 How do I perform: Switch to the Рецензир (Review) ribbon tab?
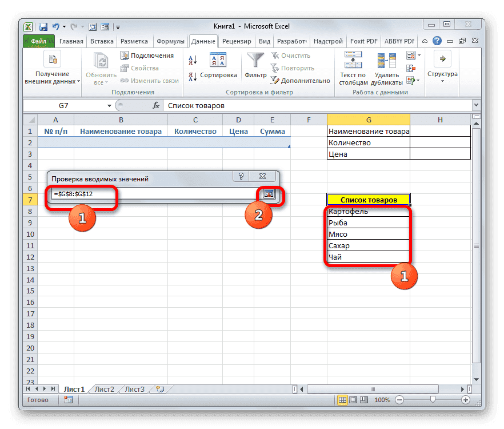(237, 41)
